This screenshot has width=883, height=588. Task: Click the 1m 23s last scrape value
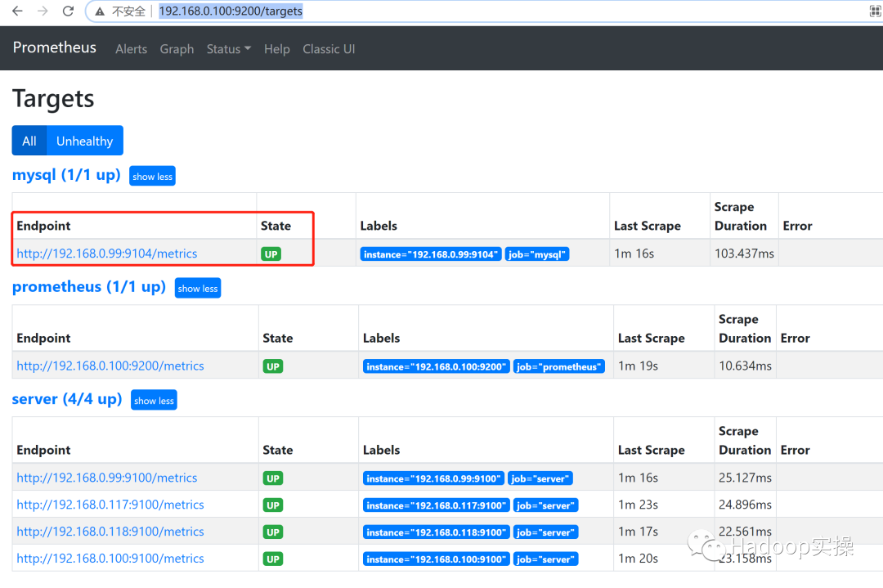pyautogui.click(x=638, y=505)
